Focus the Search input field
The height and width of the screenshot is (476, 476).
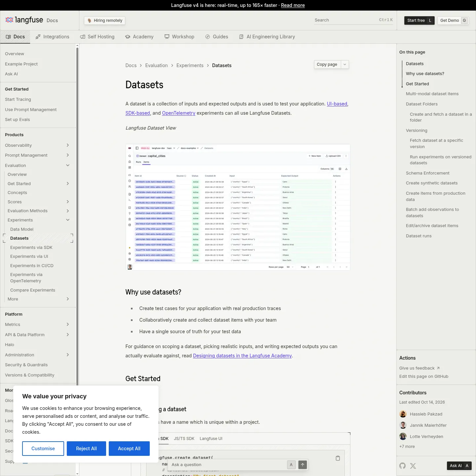tap(354, 20)
